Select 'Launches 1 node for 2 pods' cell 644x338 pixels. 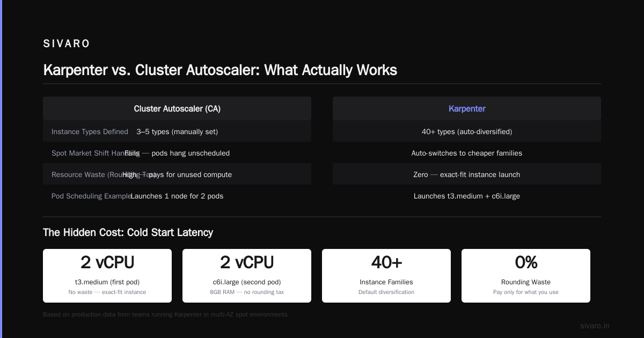click(177, 196)
